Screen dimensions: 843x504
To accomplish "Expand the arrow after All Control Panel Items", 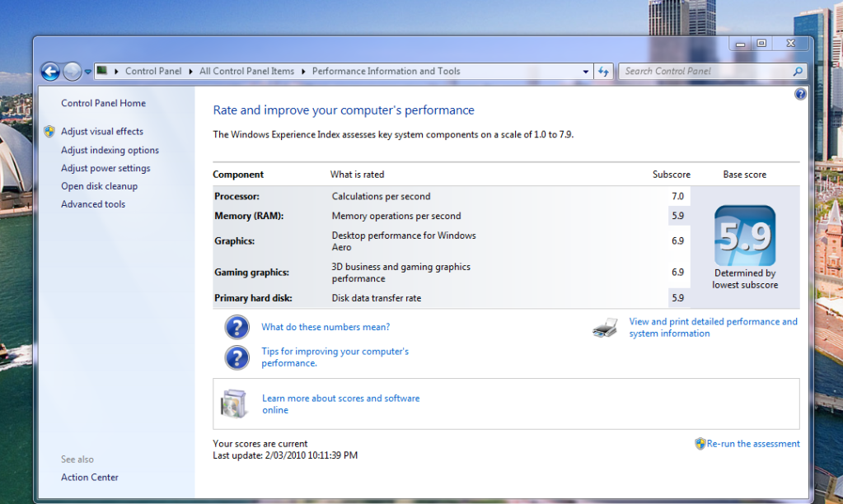I will click(303, 72).
